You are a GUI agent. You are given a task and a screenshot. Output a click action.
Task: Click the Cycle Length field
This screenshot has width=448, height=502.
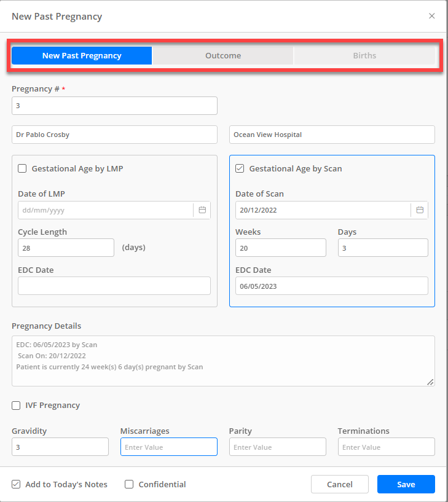pos(66,248)
